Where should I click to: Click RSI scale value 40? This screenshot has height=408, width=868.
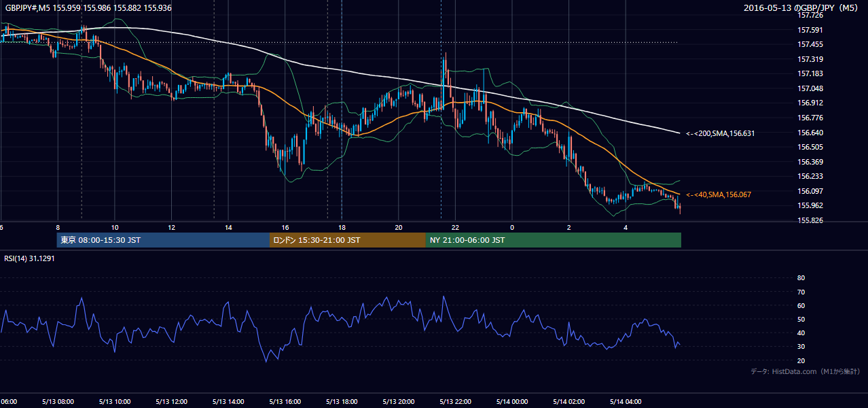coord(801,333)
